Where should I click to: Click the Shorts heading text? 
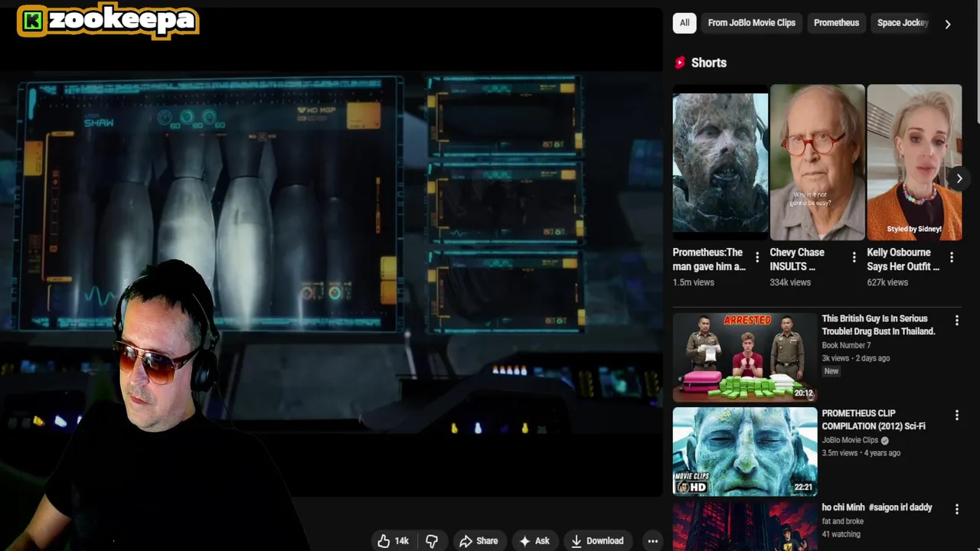(709, 63)
